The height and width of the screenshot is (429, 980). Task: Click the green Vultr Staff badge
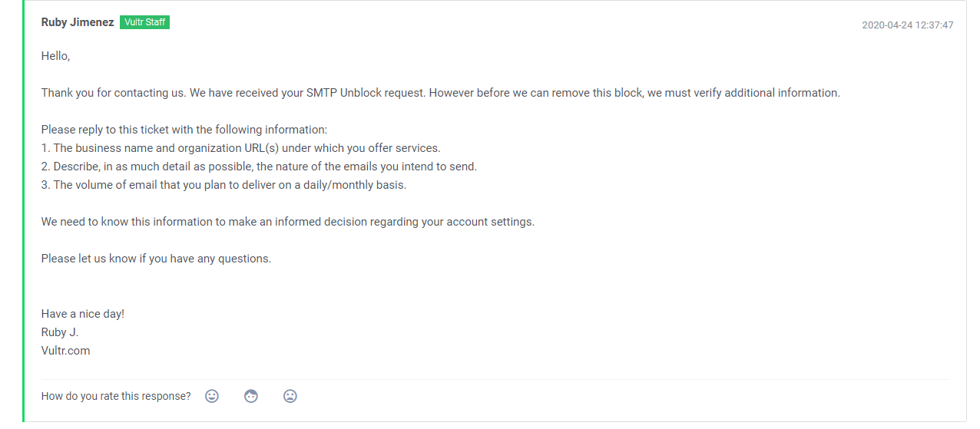pos(144,22)
